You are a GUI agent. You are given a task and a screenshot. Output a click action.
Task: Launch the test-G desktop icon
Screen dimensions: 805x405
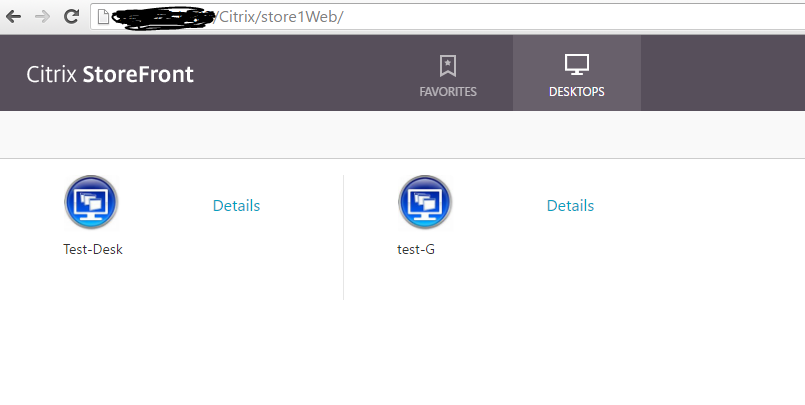[x=425, y=202]
